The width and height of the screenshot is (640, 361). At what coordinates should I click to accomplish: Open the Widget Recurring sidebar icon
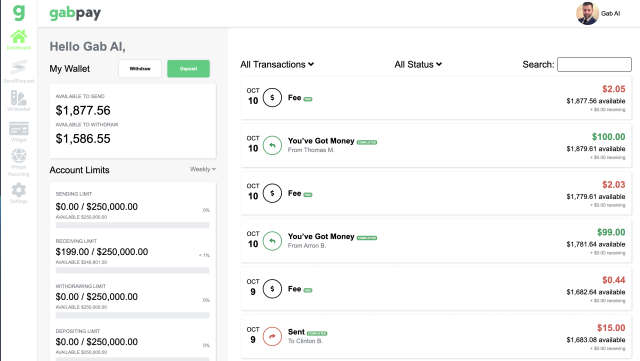pyautogui.click(x=19, y=156)
